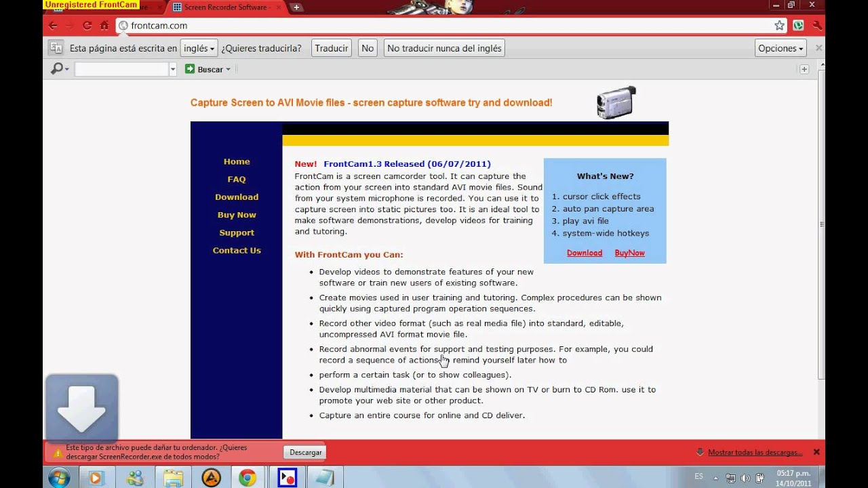Dismiss the downloads bar with X
Viewport: 868px width, 488px height.
pyautogui.click(x=816, y=452)
